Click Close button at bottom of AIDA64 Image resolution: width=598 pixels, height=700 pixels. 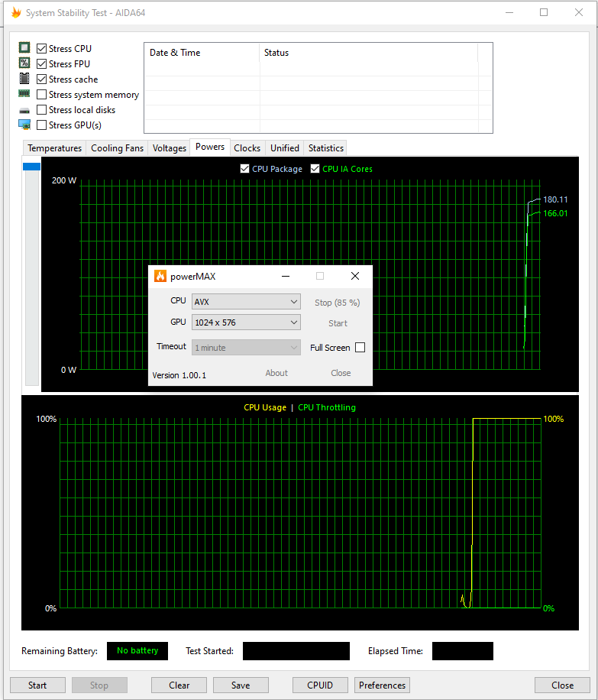[562, 685]
